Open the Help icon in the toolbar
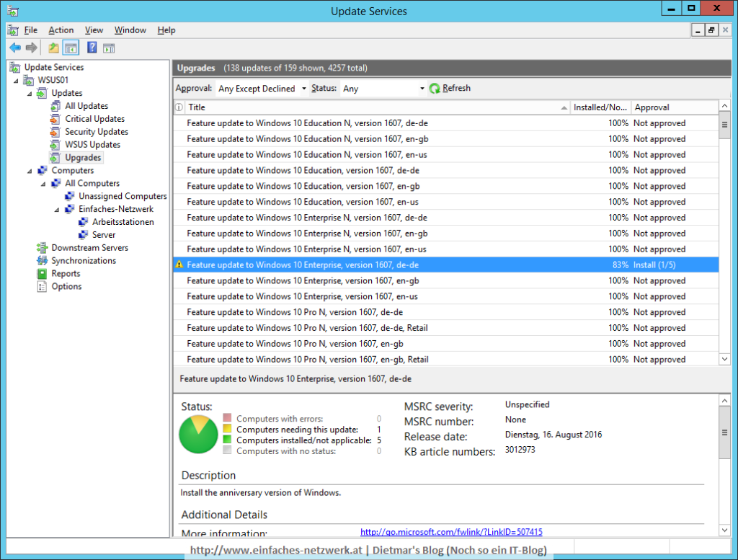Viewport: 738px width, 560px height. pos(91,48)
